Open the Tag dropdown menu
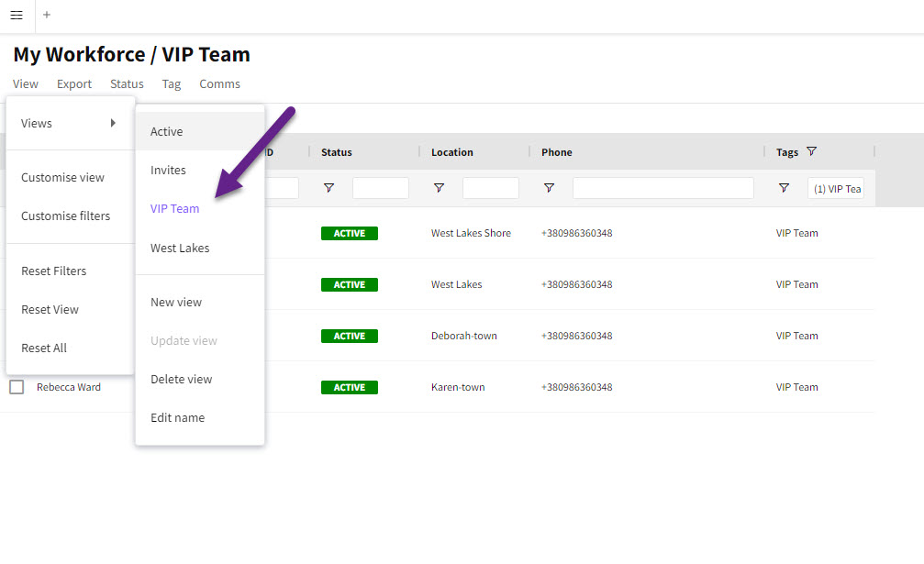Screen dimensions: 924x564 pos(172,83)
